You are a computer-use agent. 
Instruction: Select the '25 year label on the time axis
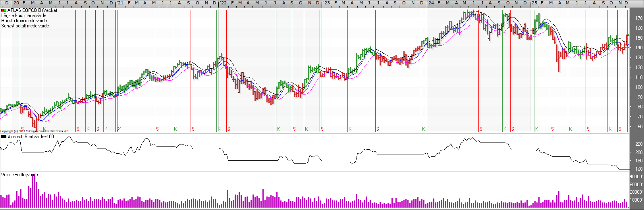[534, 3]
